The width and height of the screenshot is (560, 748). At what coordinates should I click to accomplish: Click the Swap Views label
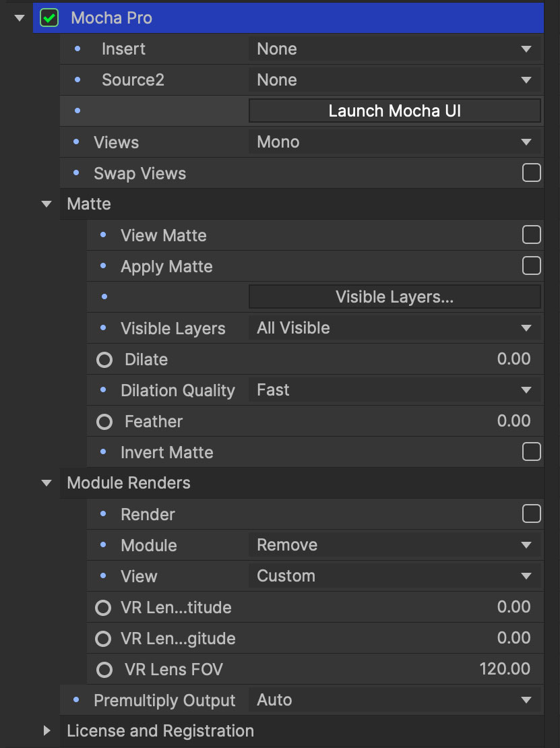point(139,173)
